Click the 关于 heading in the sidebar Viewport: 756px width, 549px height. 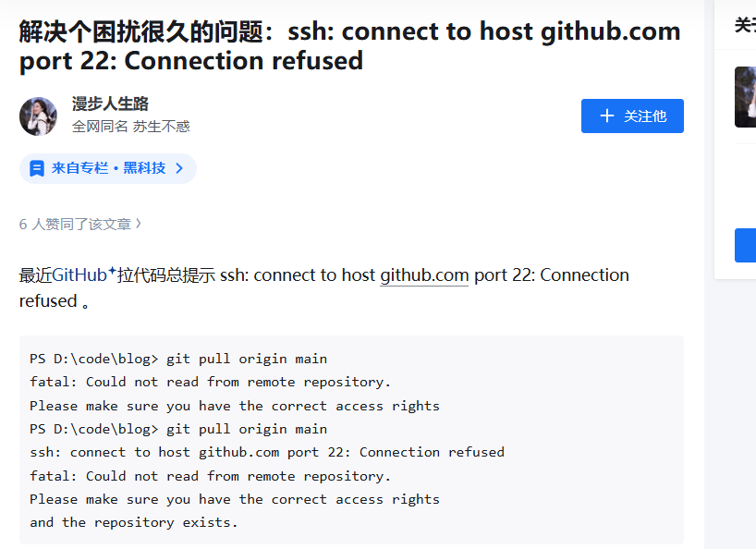(x=745, y=25)
